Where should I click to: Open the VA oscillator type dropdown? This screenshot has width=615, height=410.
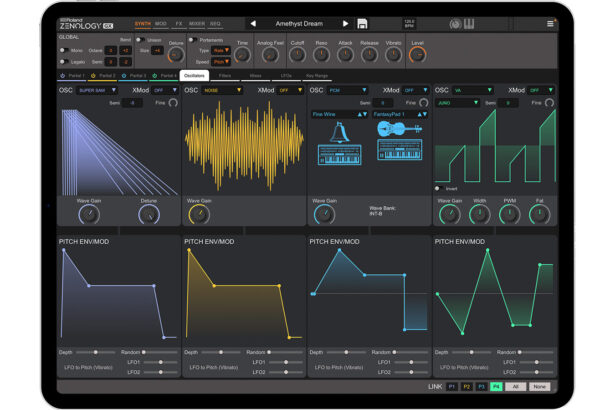coord(473,90)
